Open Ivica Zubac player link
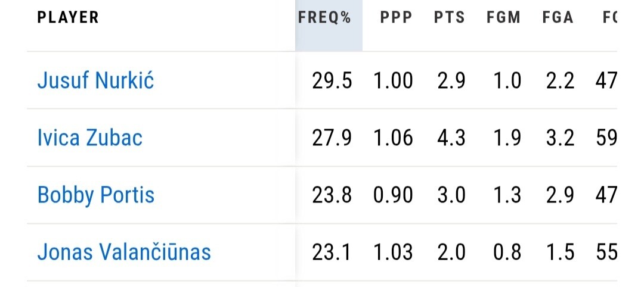The height and width of the screenshot is (287, 644). tap(90, 138)
